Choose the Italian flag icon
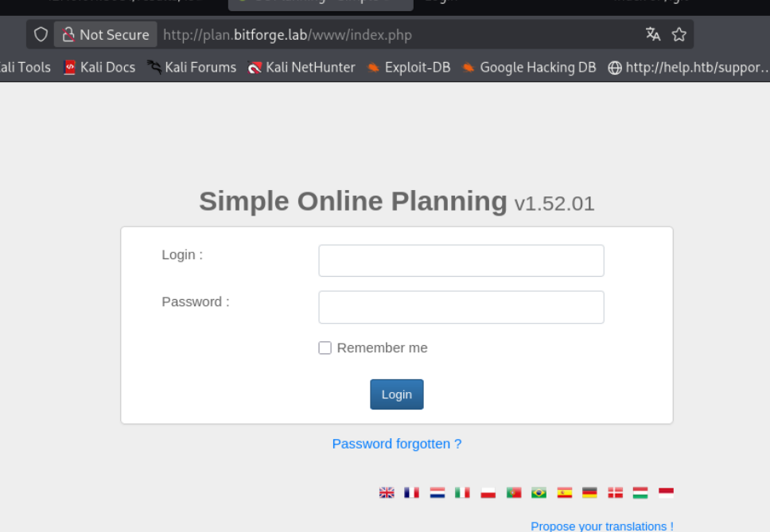 (462, 492)
